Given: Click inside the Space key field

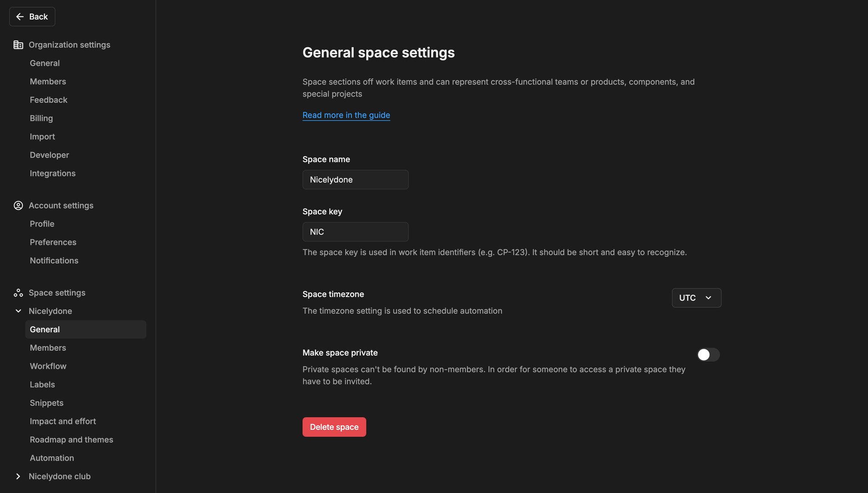Looking at the screenshot, I should (355, 232).
